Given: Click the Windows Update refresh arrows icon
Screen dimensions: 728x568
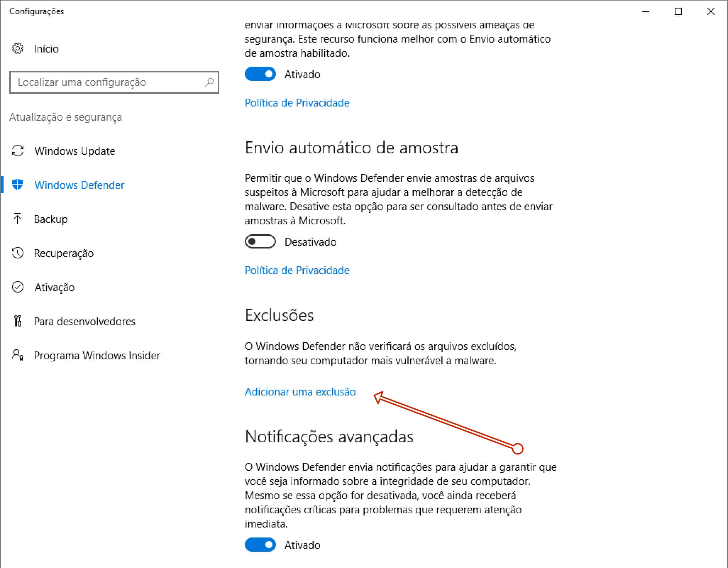Looking at the screenshot, I should 17,151.
